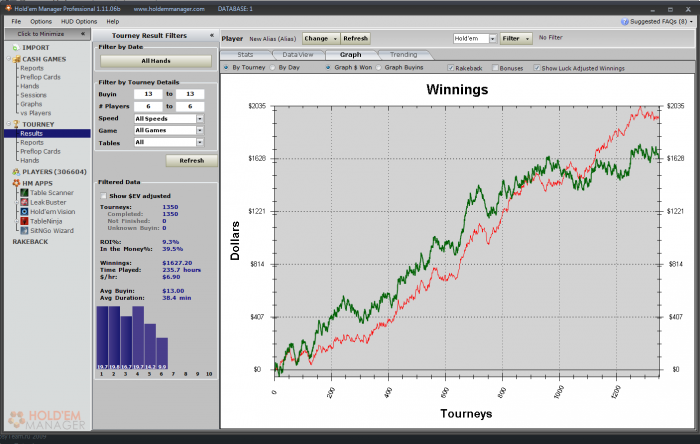Open Hold'em Vision app icon
This screenshot has width=700, height=444.
[25, 212]
